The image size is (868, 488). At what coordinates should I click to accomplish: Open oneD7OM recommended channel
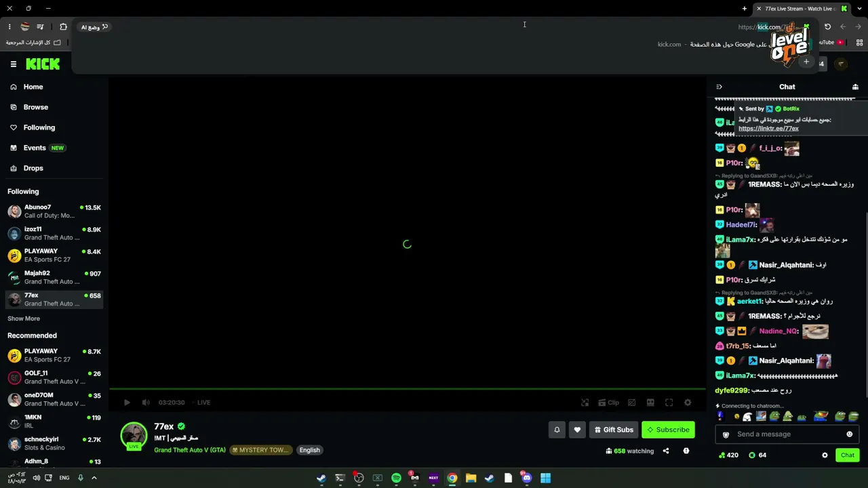(54, 399)
